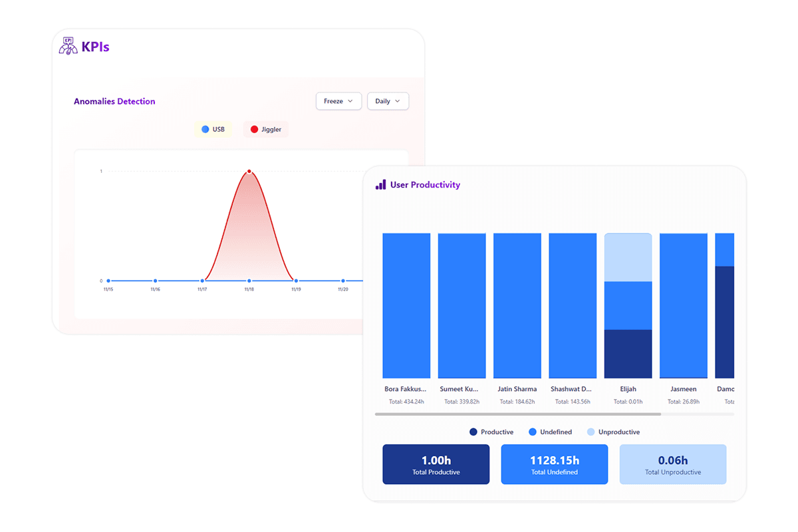Click Jasmeen's productivity bar

(684, 306)
